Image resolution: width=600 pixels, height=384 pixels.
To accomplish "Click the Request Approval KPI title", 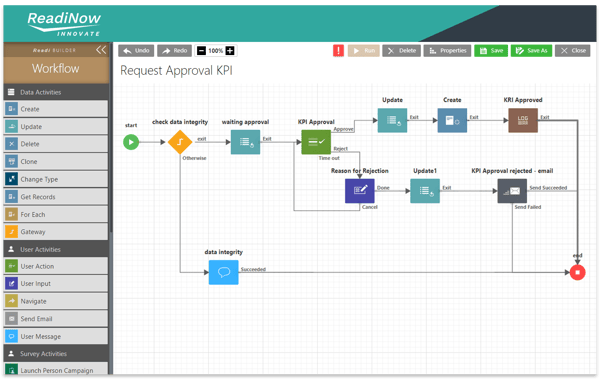I will 176,71.
